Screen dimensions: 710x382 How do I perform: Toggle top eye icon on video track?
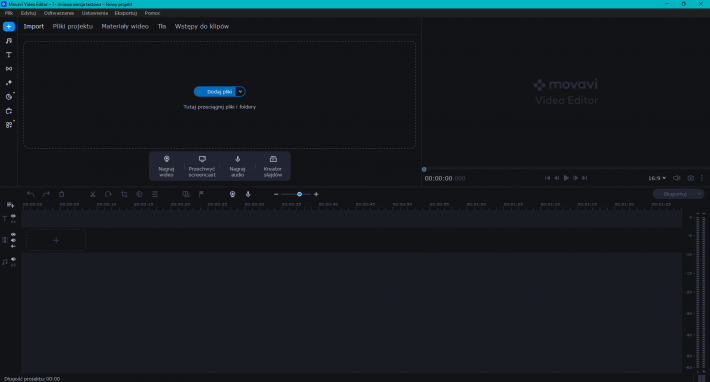click(13, 234)
